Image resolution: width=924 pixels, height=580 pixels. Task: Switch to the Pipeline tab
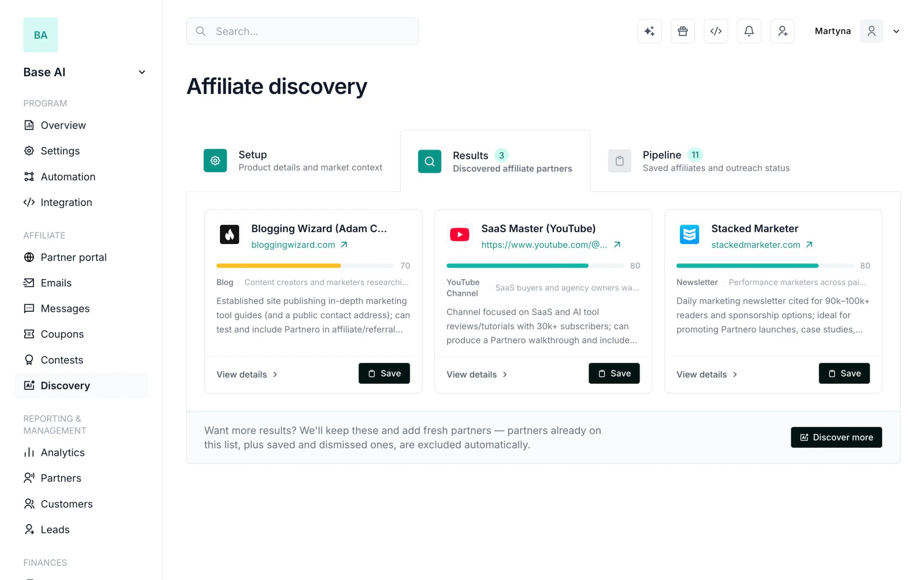[x=699, y=161]
